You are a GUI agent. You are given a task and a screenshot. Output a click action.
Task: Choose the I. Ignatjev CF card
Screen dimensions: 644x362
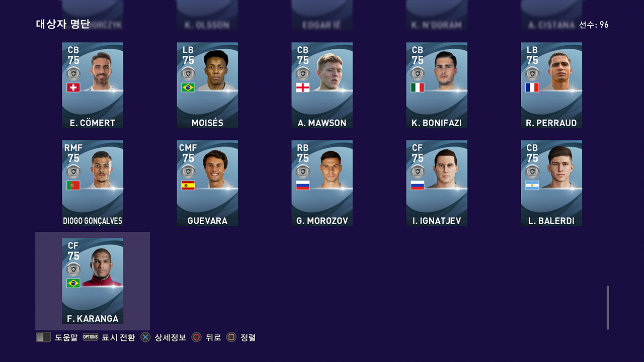[437, 183]
